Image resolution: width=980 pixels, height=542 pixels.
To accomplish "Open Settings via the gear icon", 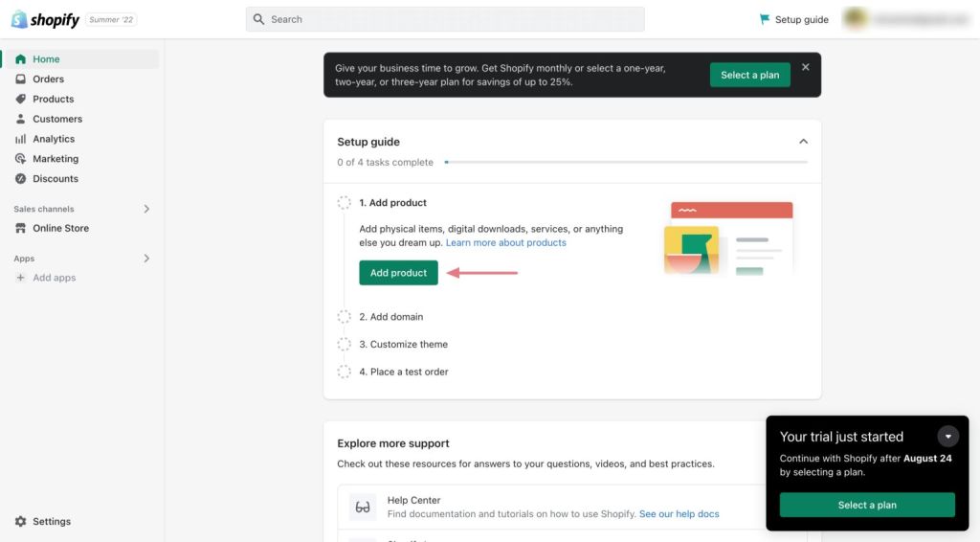I will pos(21,522).
